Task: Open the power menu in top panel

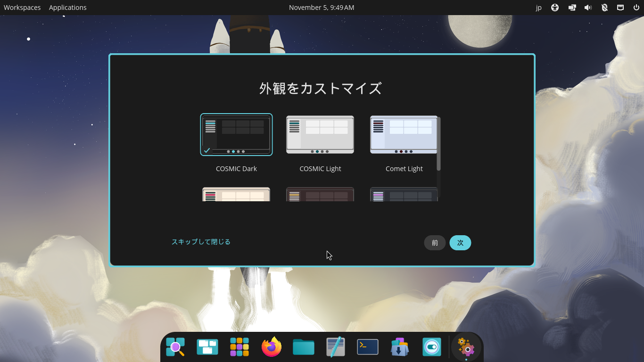Action: click(636, 8)
